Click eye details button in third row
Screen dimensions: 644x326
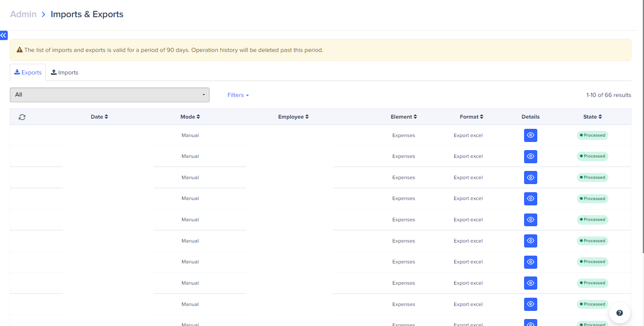tap(530, 178)
